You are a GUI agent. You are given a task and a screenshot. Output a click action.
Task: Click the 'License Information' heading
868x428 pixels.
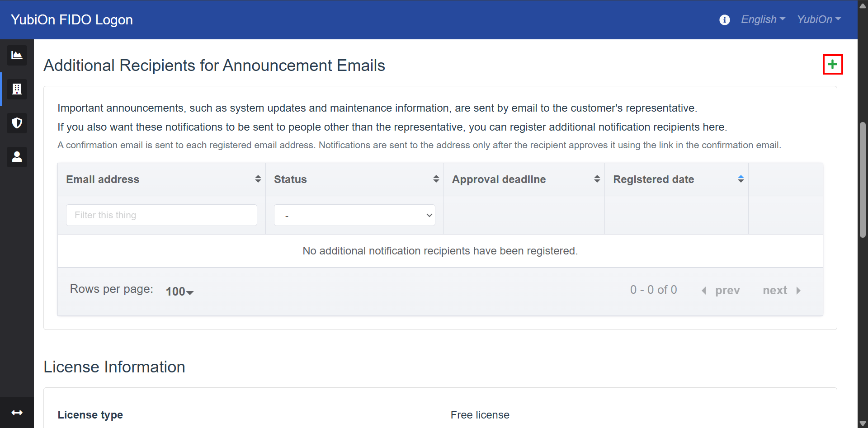tap(114, 367)
